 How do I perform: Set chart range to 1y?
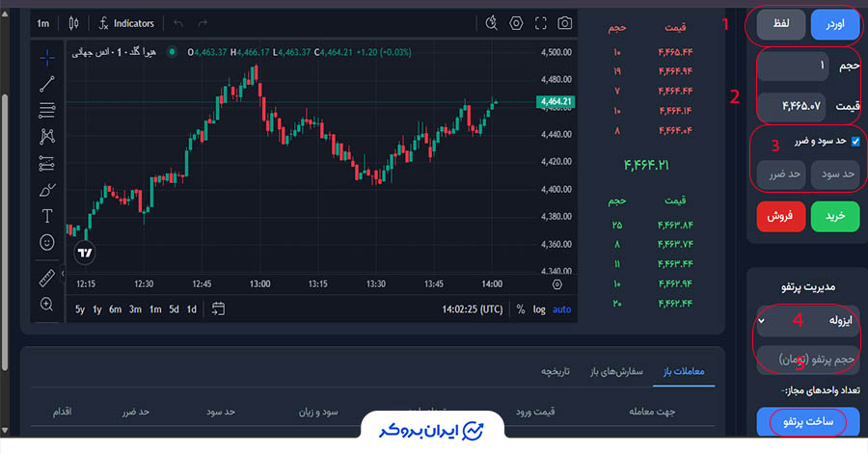[97, 309]
